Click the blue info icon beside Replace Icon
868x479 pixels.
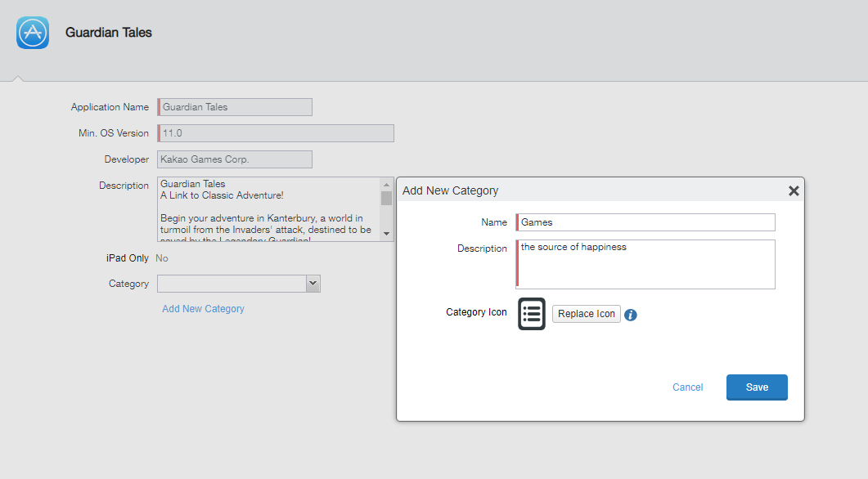click(631, 315)
